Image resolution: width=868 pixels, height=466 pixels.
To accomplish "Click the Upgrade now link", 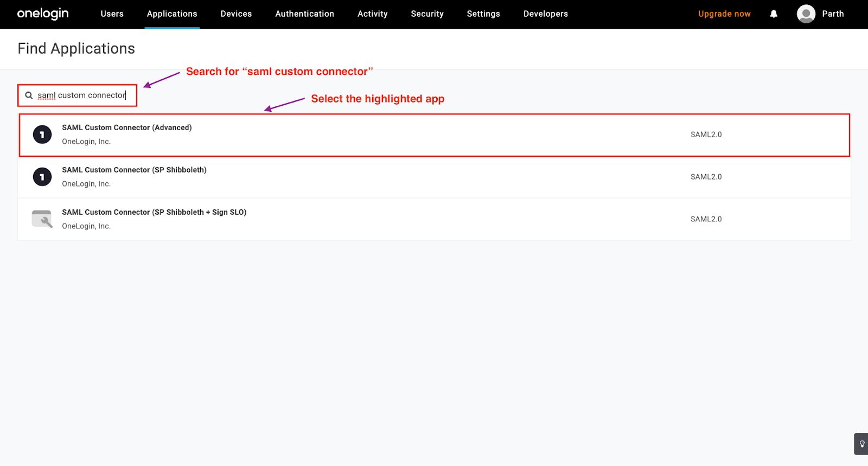I will click(x=724, y=14).
